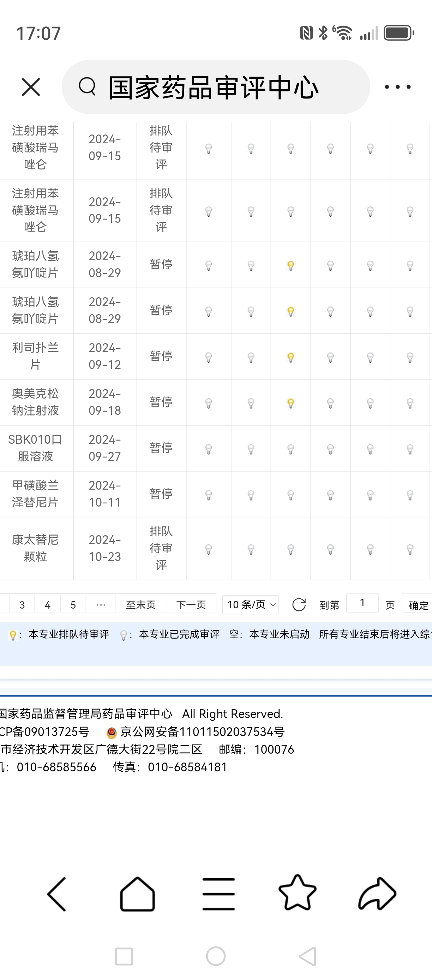The height and width of the screenshot is (980, 432).
Task: Click the date 2024-10-23
Action: [x=104, y=548]
